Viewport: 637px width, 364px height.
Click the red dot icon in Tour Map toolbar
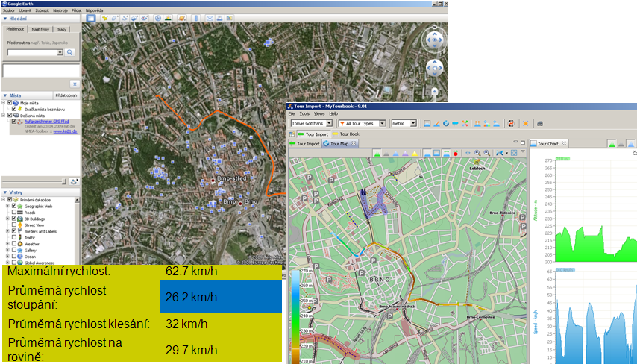point(456,153)
